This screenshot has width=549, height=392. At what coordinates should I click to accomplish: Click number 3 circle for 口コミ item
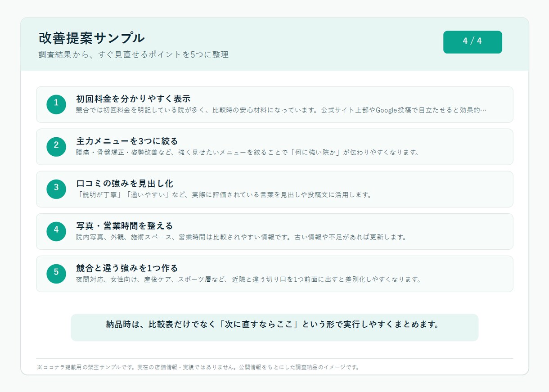(x=56, y=189)
